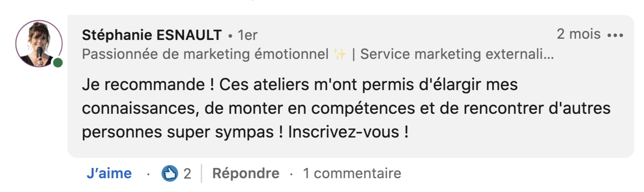644x192 pixels.
Task: Click the personnes super sympas phrase
Action: coord(177,132)
